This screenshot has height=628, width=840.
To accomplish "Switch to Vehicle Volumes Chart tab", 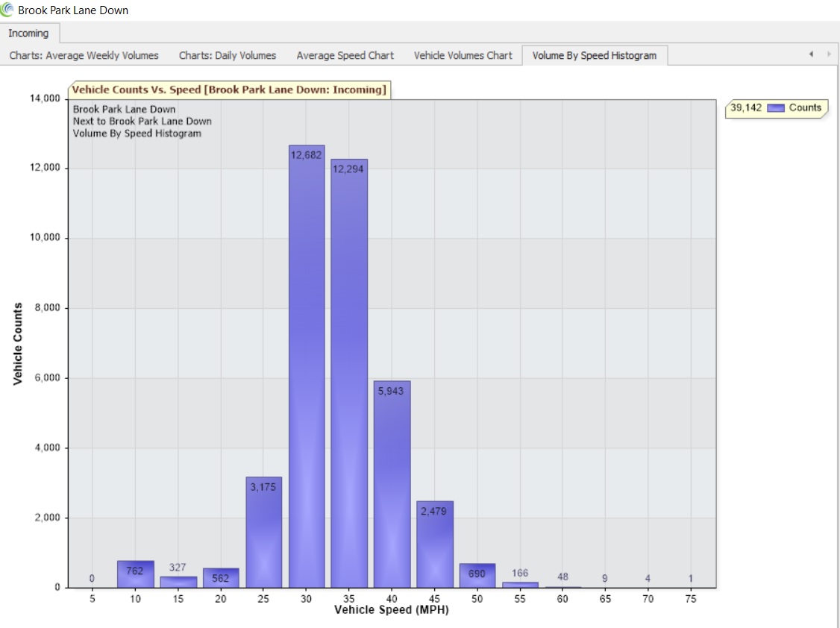I will coord(463,55).
